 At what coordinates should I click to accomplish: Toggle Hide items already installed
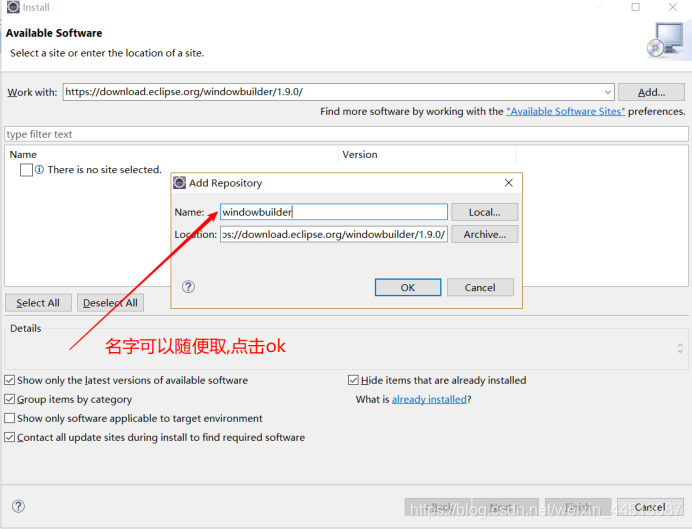pos(353,380)
